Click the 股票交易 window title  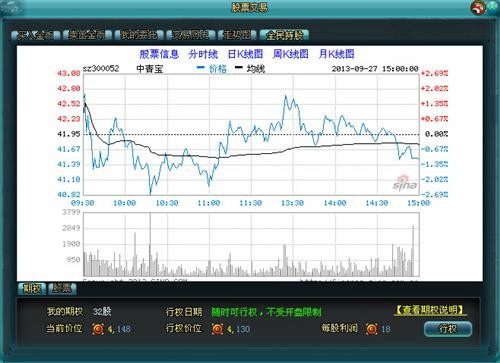[249, 7]
